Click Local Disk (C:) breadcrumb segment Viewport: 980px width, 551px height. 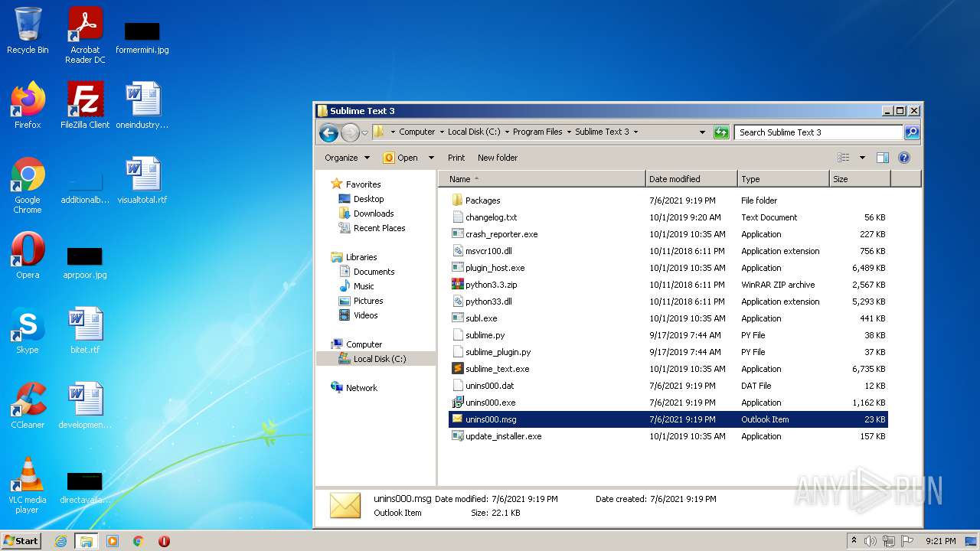[x=474, y=132]
